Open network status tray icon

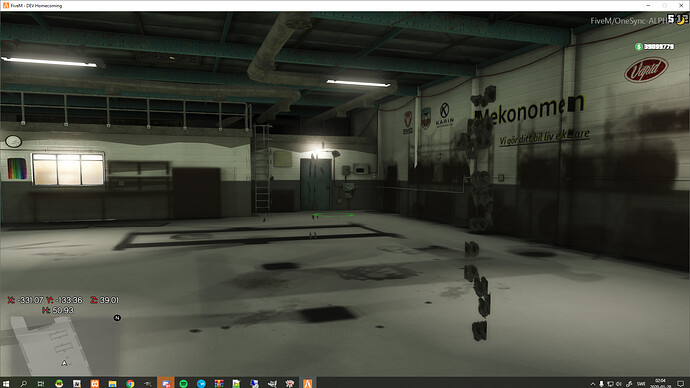click(610, 384)
